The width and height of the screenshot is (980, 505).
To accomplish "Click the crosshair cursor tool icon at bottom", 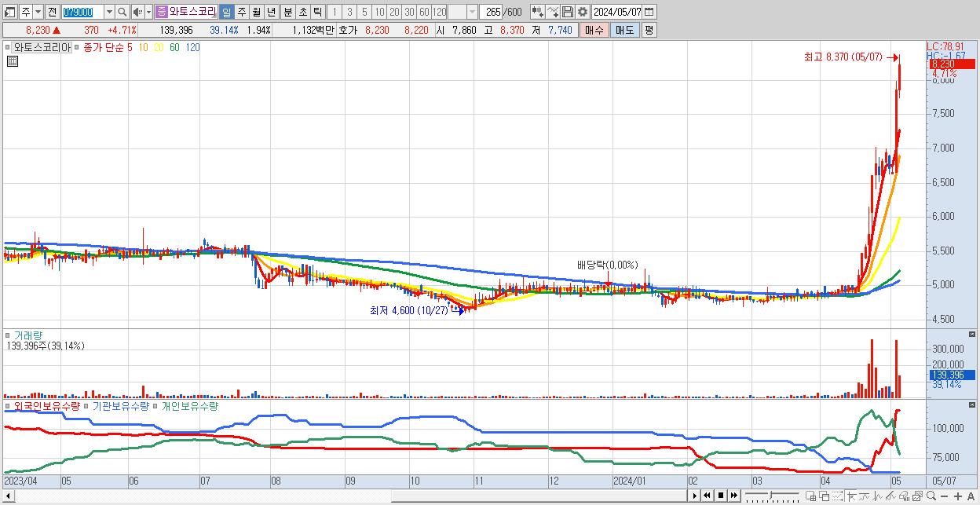I will (x=851, y=496).
